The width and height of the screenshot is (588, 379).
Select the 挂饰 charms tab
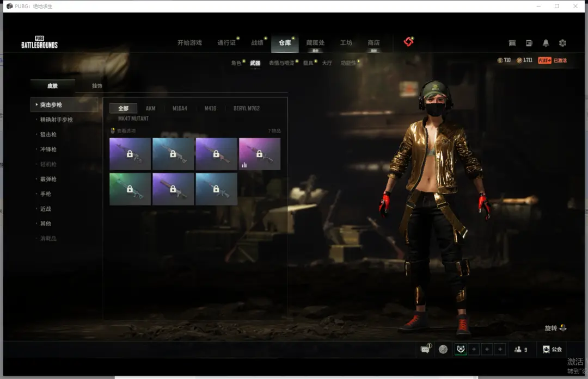pyautogui.click(x=97, y=86)
